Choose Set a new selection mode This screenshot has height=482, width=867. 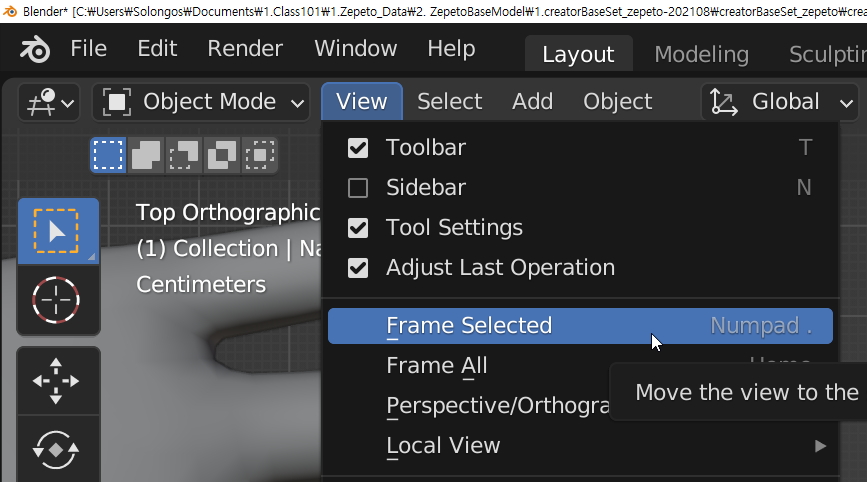(x=108, y=155)
